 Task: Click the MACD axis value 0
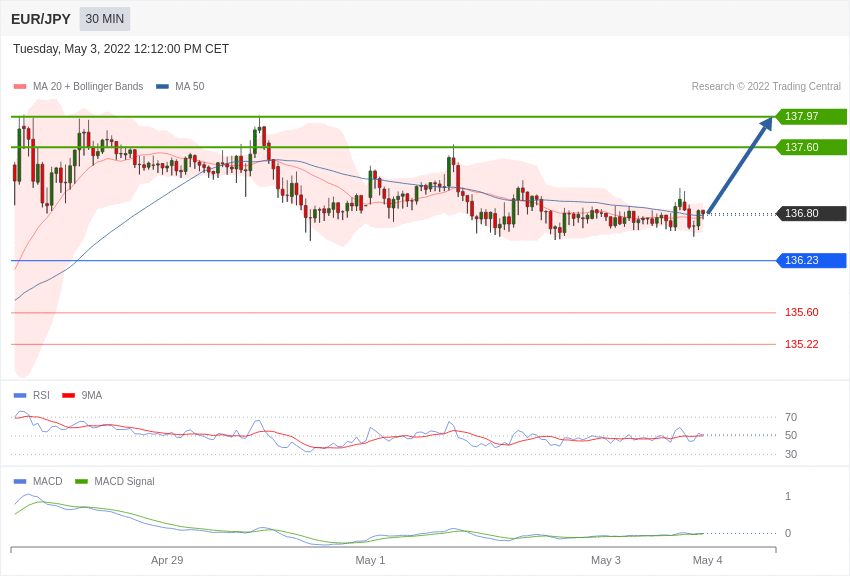788,533
